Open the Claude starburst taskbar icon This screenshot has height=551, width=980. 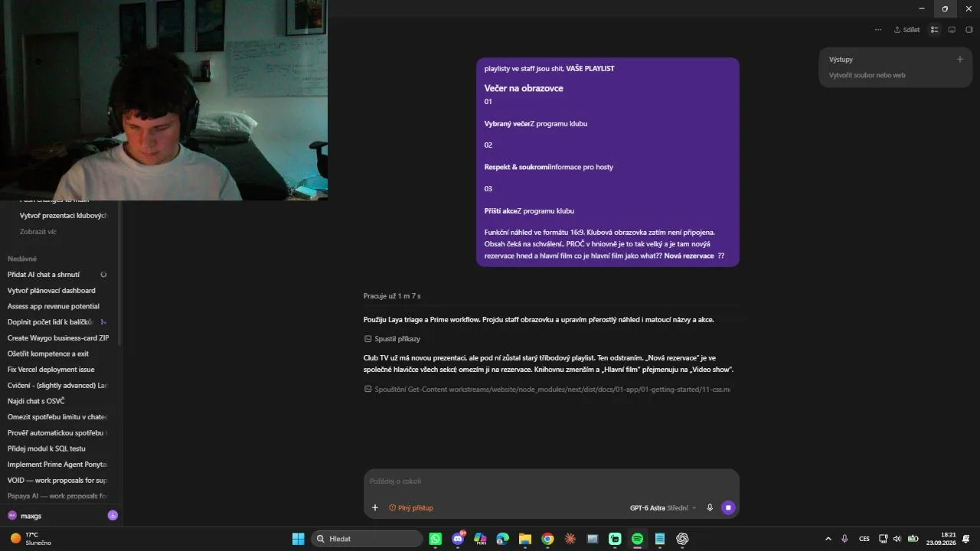pos(570,539)
